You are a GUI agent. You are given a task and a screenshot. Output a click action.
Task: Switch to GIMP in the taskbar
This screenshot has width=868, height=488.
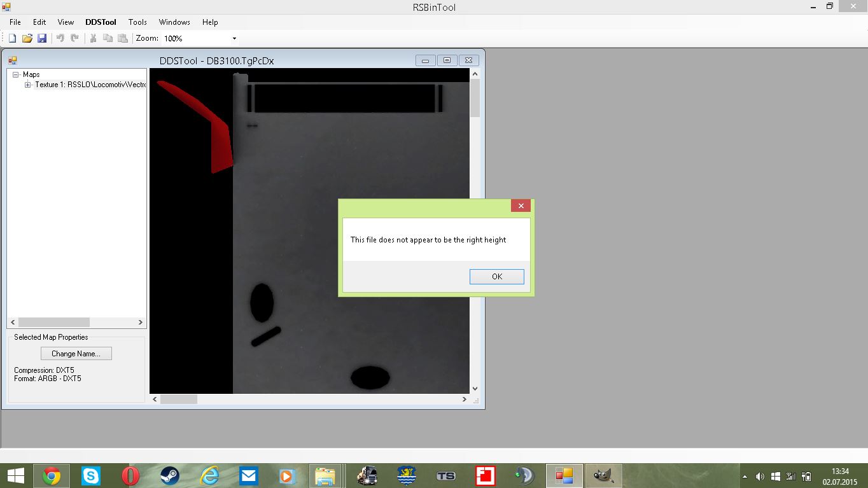603,476
